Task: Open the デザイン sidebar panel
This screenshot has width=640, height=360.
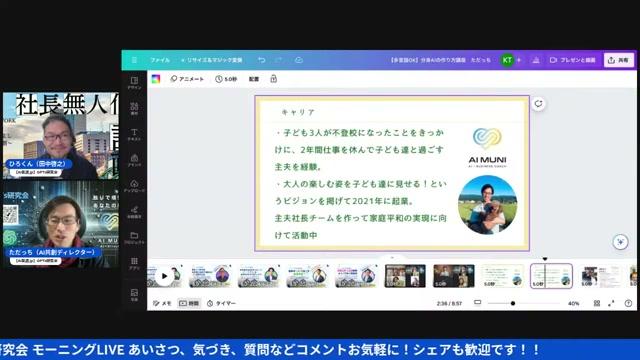Action: coord(134,83)
